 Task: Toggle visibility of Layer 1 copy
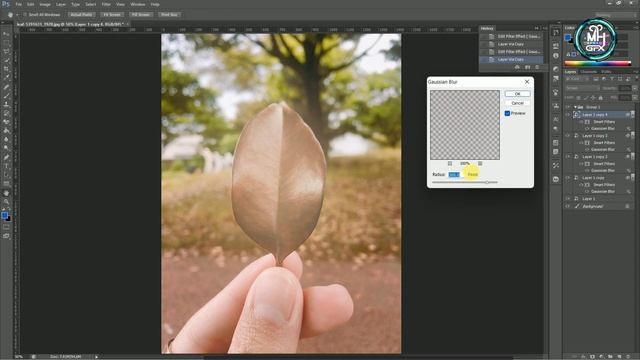(568, 178)
